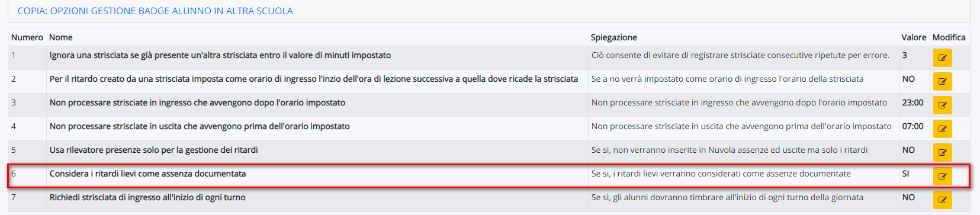Click the value 3 in the first row
This screenshot has width=980, height=215.
905,55
